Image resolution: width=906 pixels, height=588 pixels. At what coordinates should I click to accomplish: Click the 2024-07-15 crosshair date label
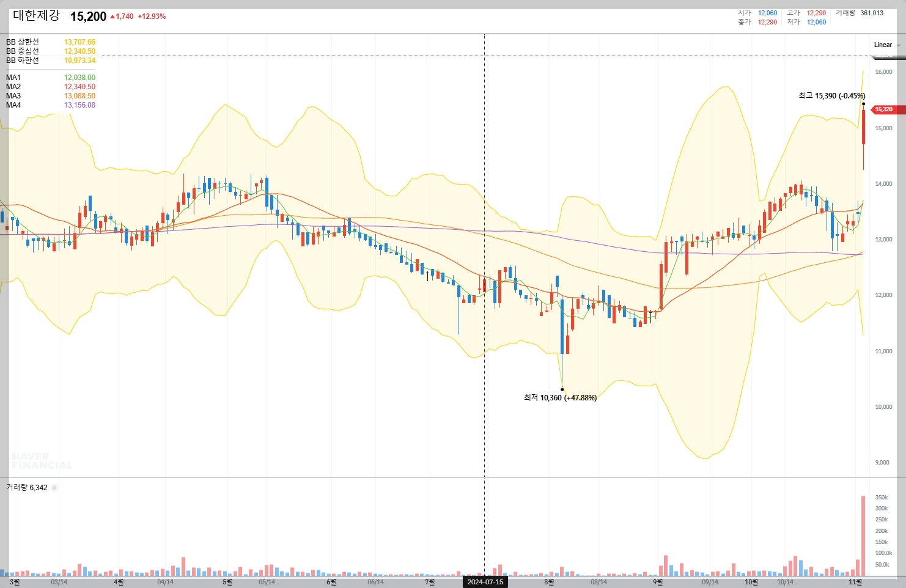tap(485, 582)
